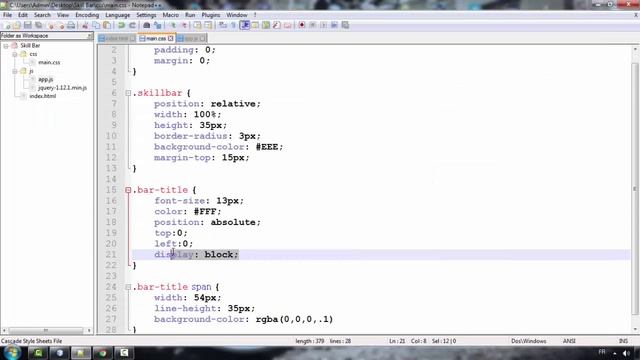Viewport: 640px width, 360px height.
Task: Open the Function List toolbar icon
Action: coord(277,25)
